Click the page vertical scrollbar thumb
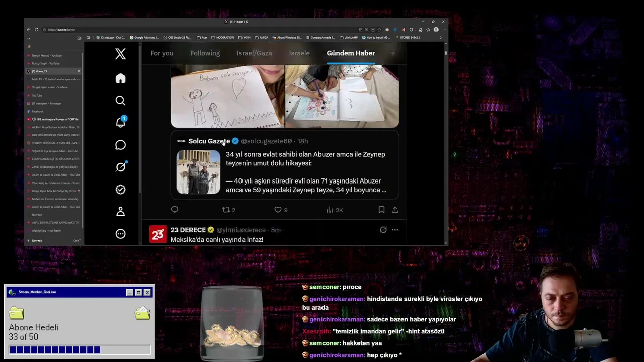644x362 pixels. [x=446, y=53]
